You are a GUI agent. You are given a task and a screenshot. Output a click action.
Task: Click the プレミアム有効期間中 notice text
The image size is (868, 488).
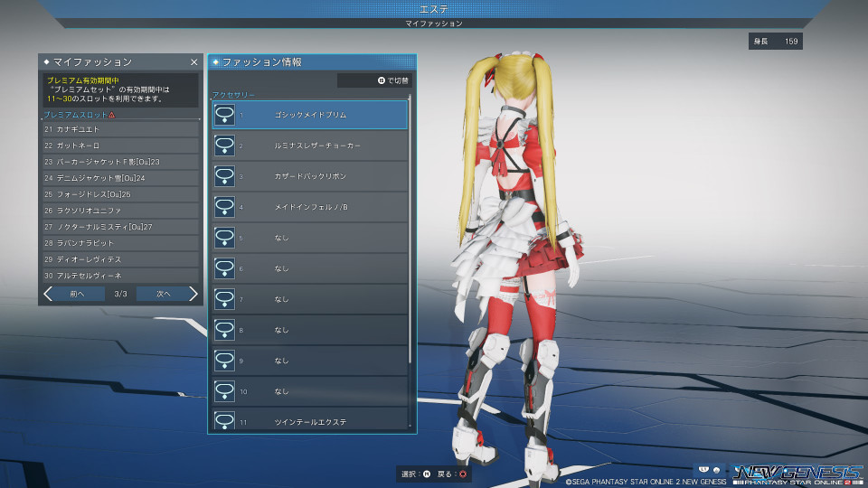tap(83, 80)
